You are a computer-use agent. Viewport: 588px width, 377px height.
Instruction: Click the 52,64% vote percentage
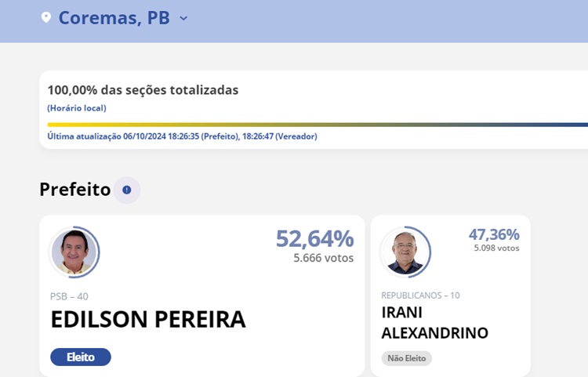click(314, 238)
